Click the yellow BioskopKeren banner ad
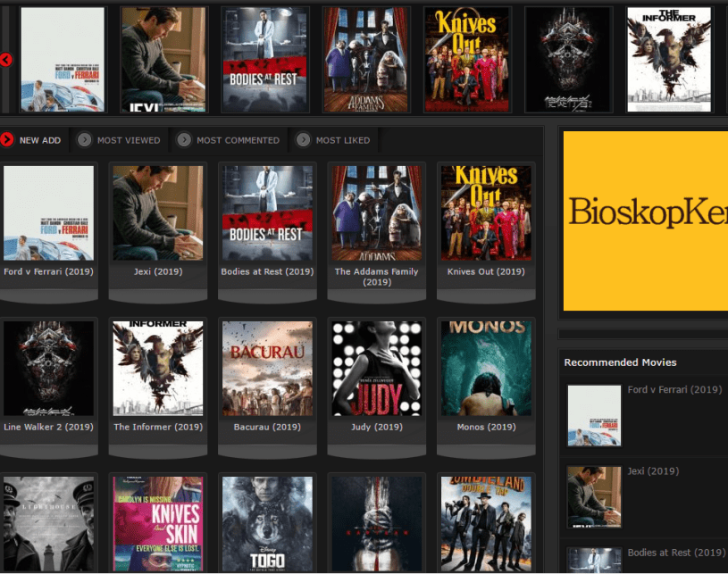This screenshot has height=574, width=728. pos(643,220)
